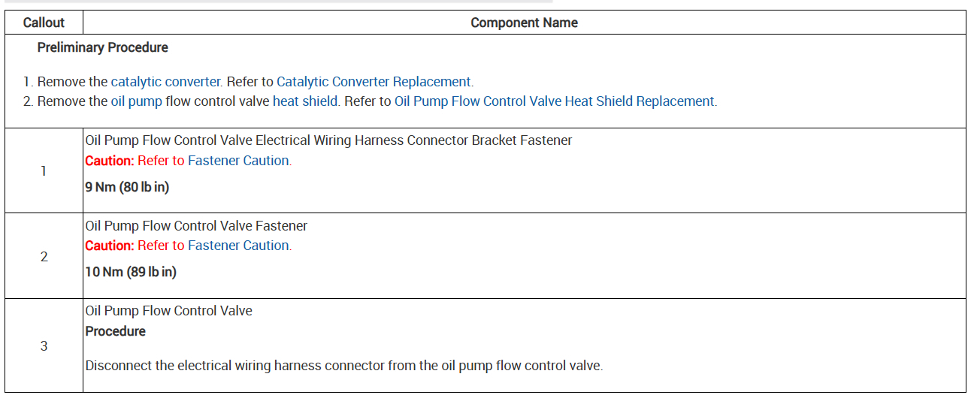Open "Fastener Caution" link in callout 2 row
Viewport: 980px width, 407px height.
click(238, 246)
